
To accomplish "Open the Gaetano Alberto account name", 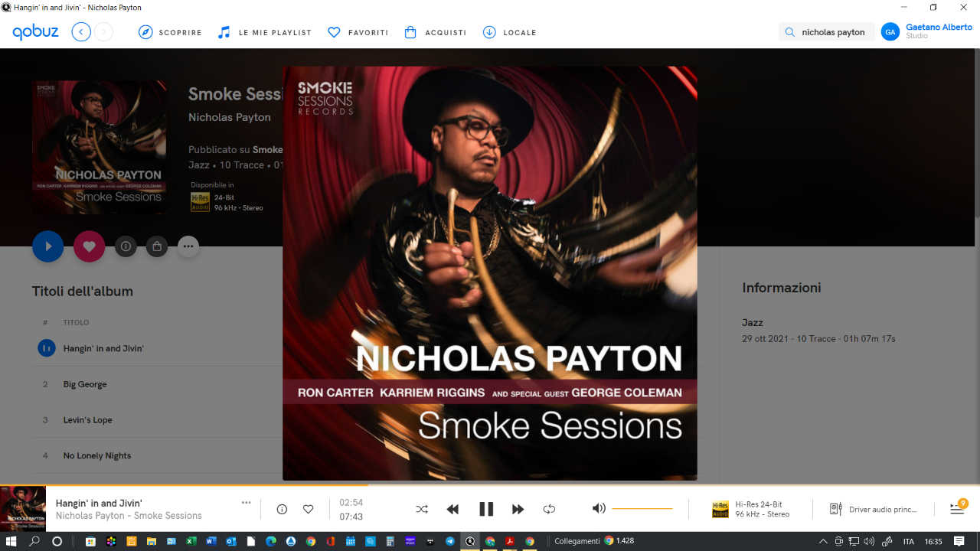I will 939,27.
